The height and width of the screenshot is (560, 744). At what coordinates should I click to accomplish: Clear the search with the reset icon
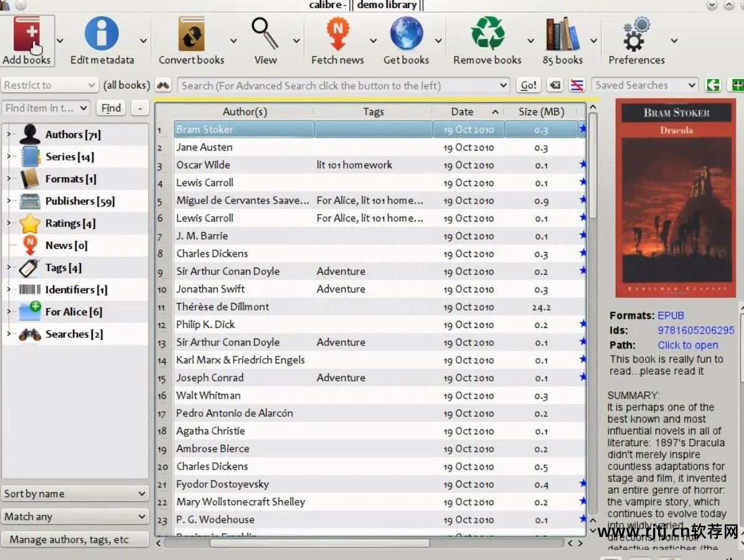click(x=555, y=85)
